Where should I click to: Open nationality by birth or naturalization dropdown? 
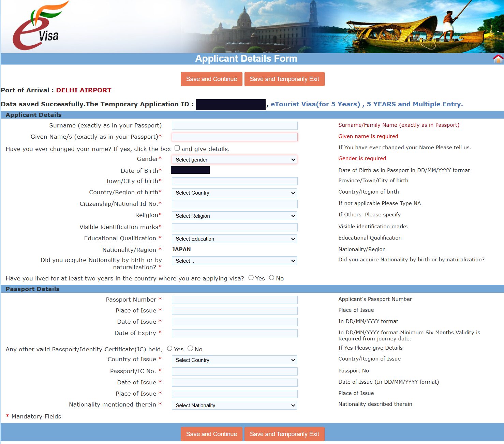[x=234, y=261]
